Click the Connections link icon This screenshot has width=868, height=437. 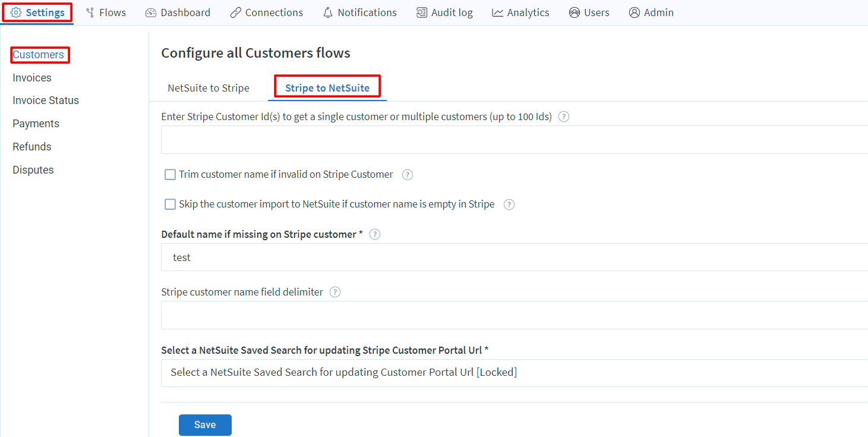point(236,12)
